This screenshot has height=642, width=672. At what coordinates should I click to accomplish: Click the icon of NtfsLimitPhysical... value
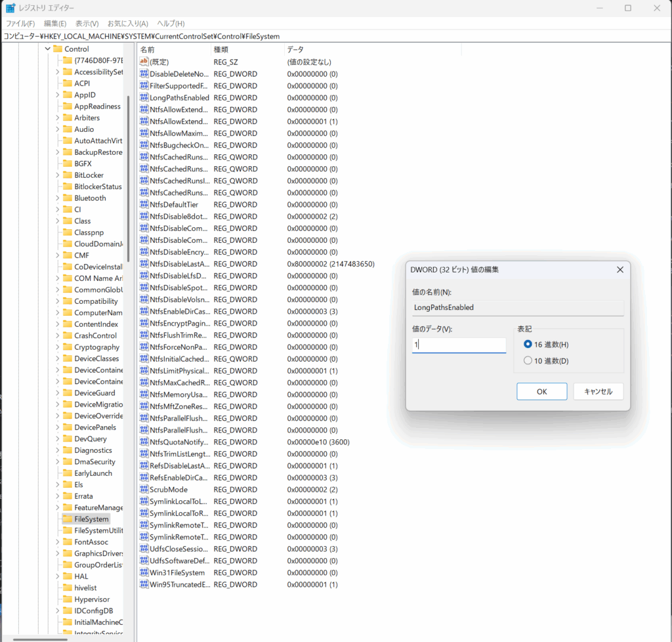coord(144,370)
